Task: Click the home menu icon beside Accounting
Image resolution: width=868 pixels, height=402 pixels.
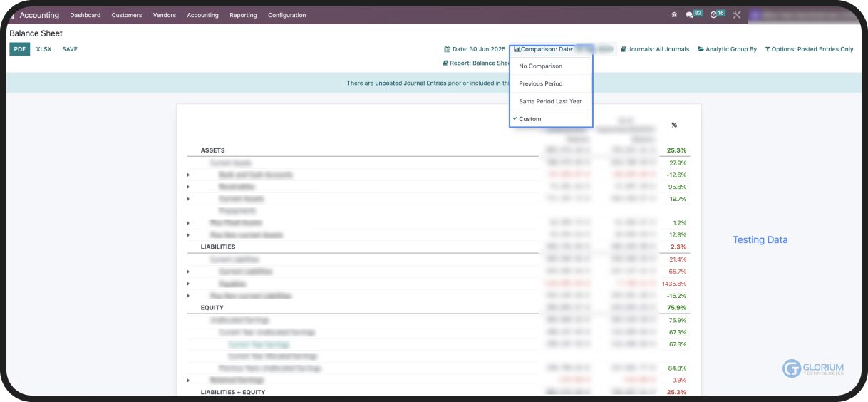Action: (12, 15)
